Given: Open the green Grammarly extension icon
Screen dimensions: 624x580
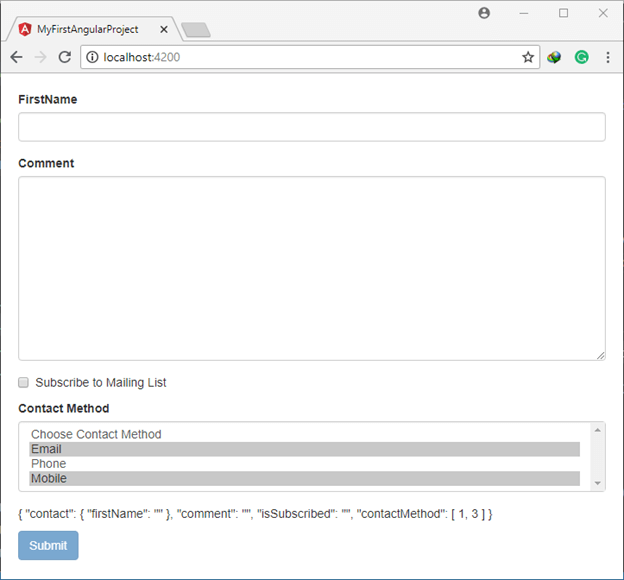Looking at the screenshot, I should 582,57.
